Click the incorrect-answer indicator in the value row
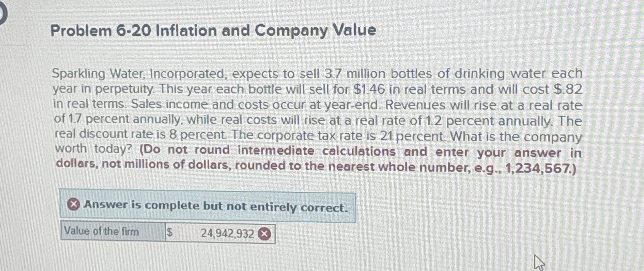This screenshot has height=271, width=644. click(264, 234)
